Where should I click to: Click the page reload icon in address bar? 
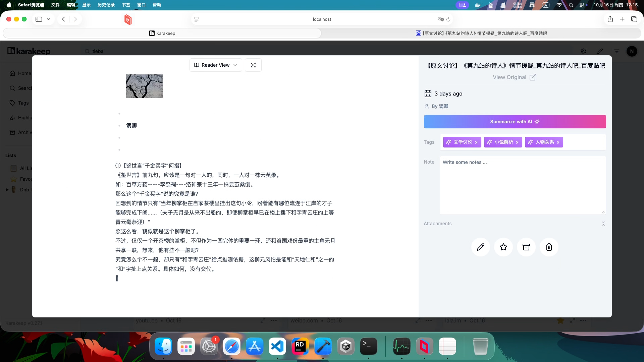pyautogui.click(x=448, y=19)
